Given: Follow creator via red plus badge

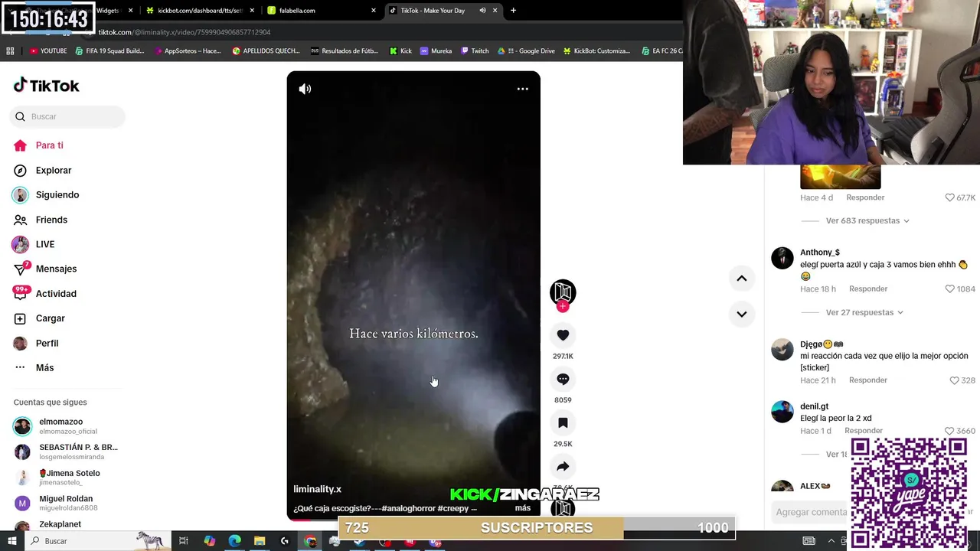Looking at the screenshot, I should click(x=563, y=306).
